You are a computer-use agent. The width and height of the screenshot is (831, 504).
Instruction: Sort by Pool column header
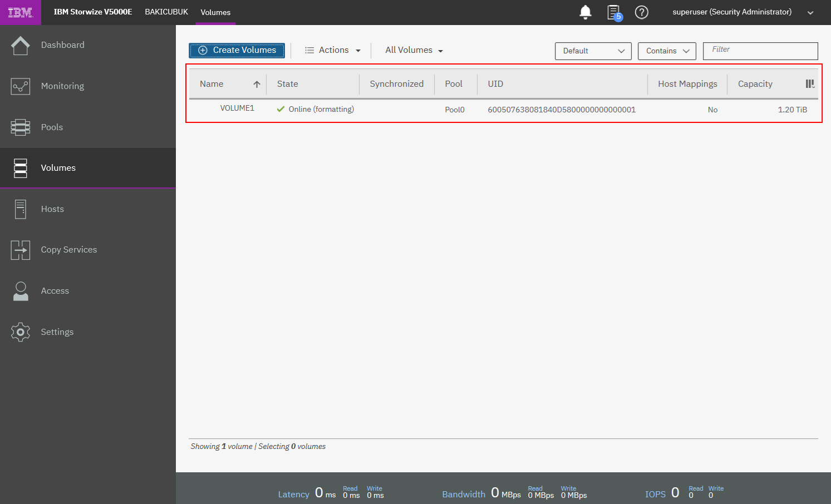454,84
